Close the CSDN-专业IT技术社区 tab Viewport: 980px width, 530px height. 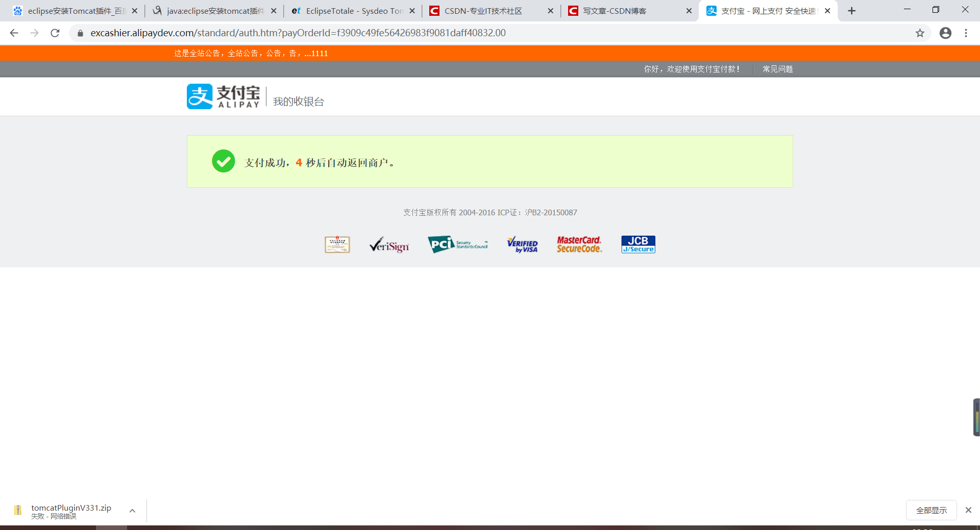click(x=550, y=11)
